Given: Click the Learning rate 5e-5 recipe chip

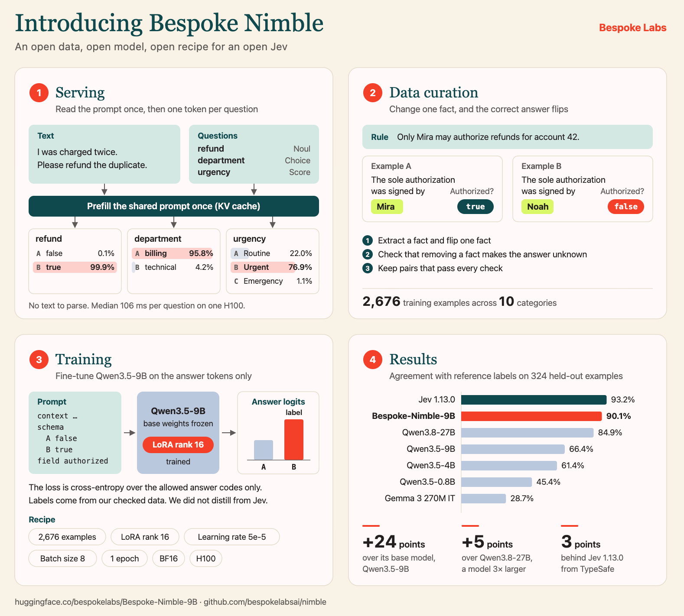Looking at the screenshot, I should 232,537.
